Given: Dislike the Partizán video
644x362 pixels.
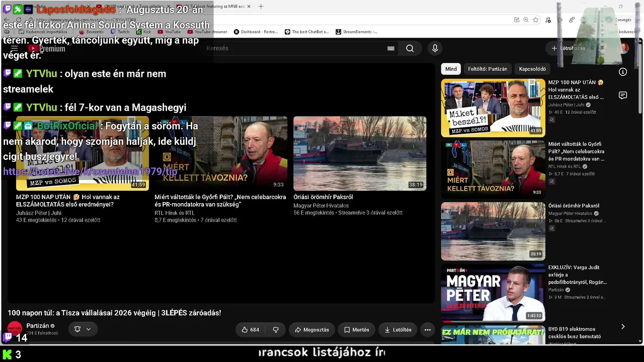Looking at the screenshot, I should tap(276, 330).
